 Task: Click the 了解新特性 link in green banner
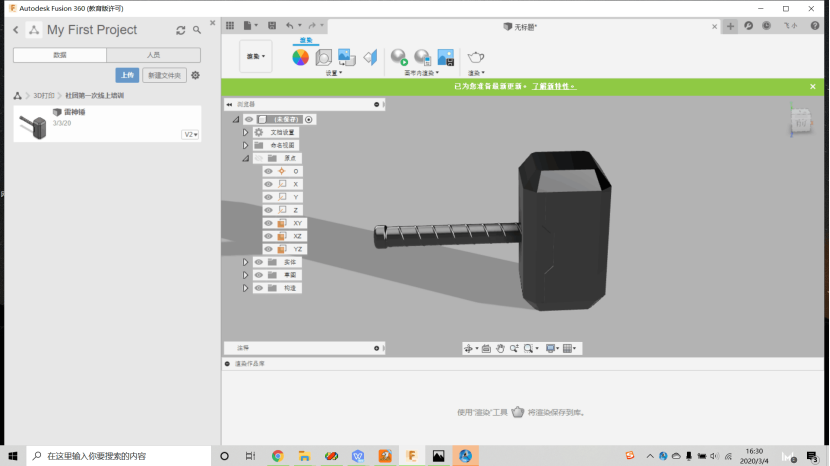point(553,87)
